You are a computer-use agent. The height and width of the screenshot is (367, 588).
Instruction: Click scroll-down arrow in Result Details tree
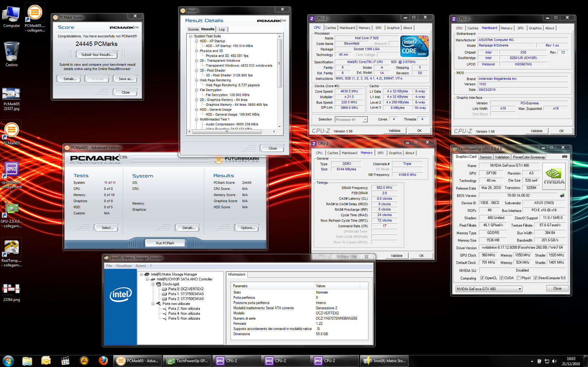coord(279,127)
